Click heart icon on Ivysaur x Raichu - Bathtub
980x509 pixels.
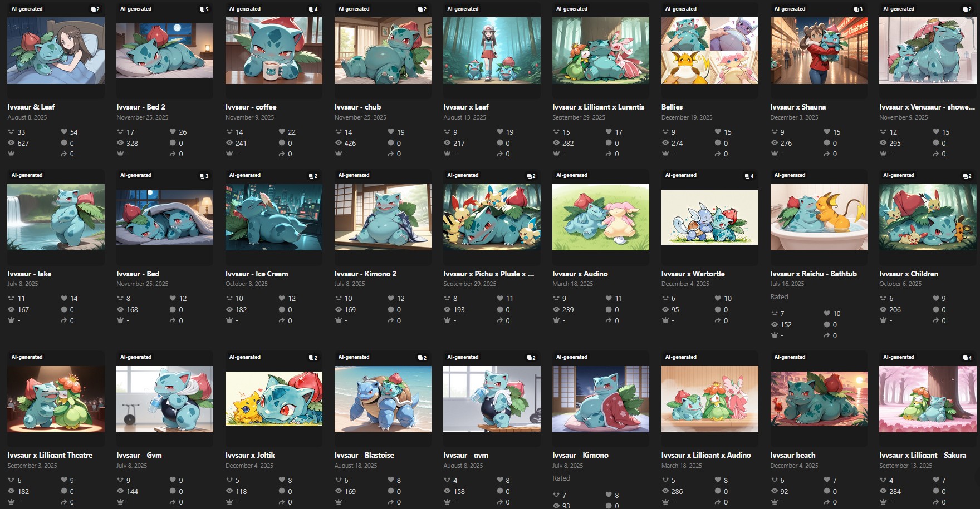point(827,313)
